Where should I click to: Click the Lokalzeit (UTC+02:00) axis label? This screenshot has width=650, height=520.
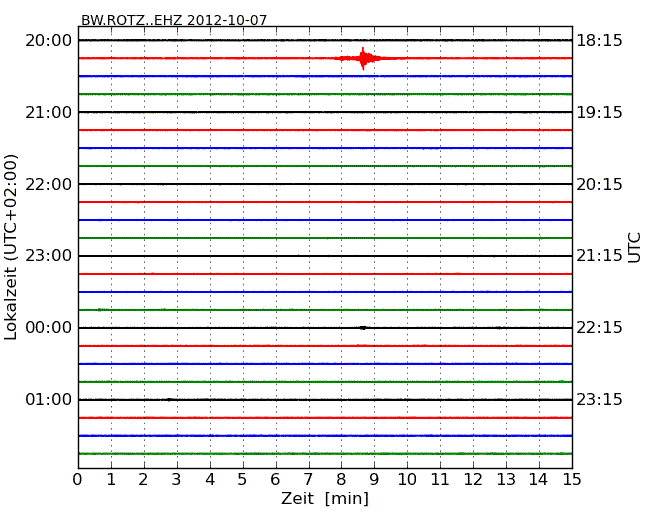[11, 247]
